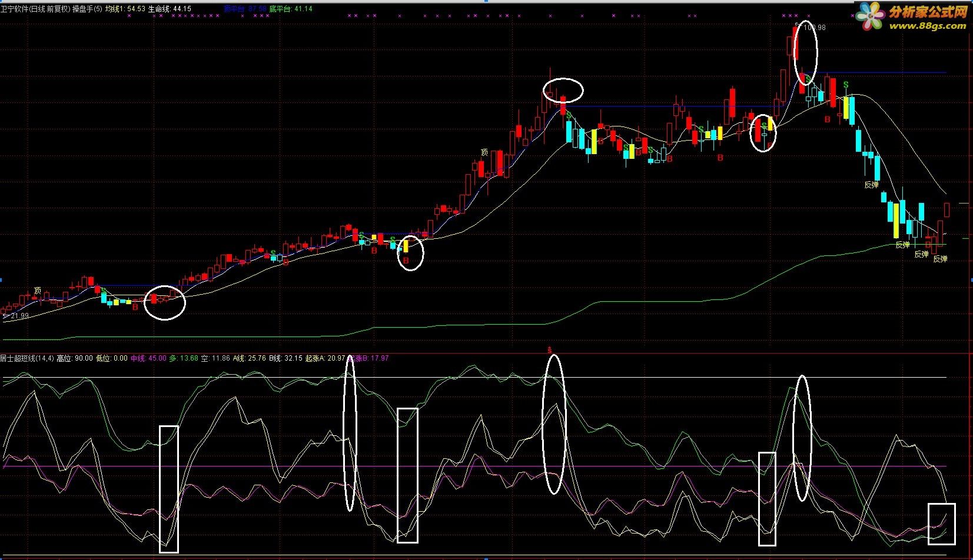Screen dimensions: 973x560
Task: Click the 顶 marker beside the mid-rally red candles
Action: point(484,152)
